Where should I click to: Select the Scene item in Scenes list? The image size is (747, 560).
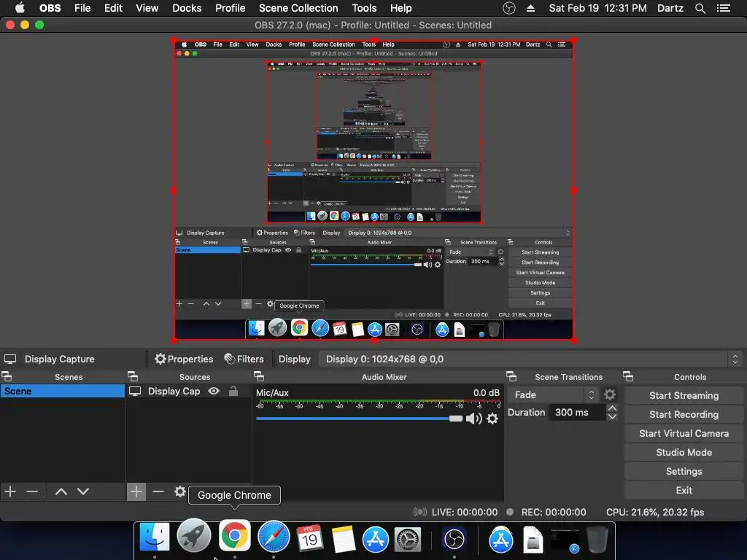pyautogui.click(x=63, y=391)
